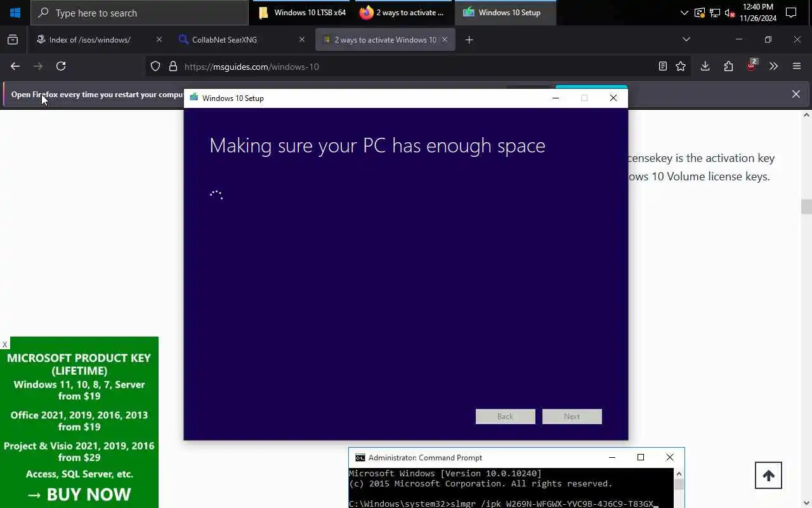
Task: Click the muted volume tray icon
Action: [730, 13]
